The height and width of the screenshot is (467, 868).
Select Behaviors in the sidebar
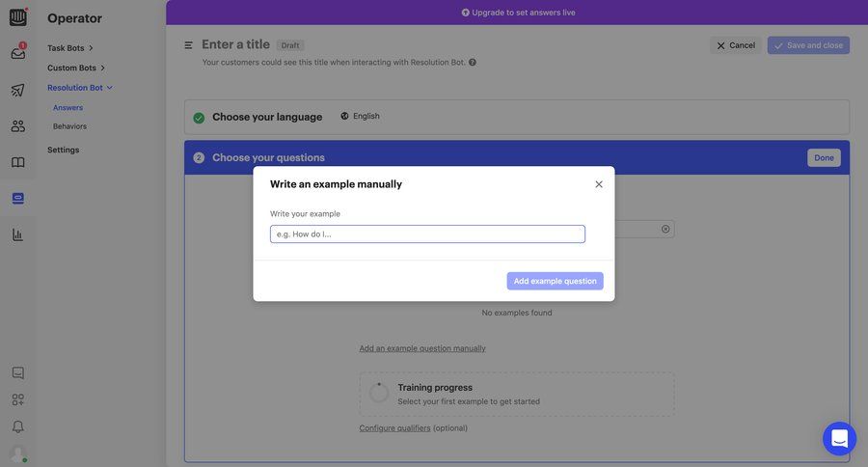(x=69, y=126)
